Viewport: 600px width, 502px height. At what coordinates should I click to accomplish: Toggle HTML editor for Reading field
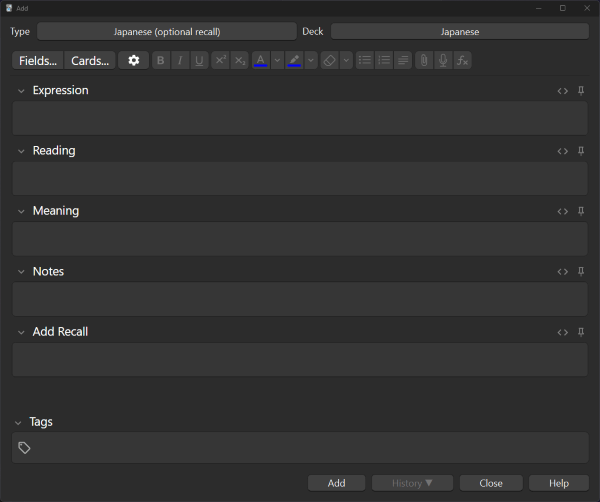(x=562, y=151)
